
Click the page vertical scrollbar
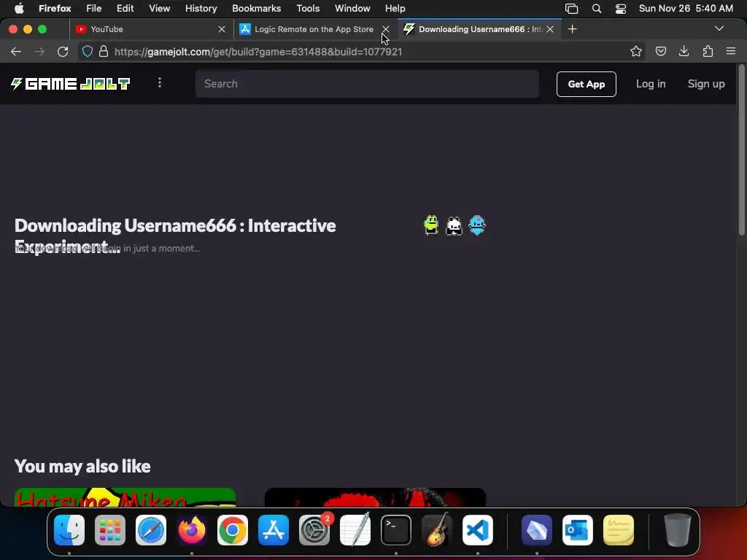click(x=741, y=149)
